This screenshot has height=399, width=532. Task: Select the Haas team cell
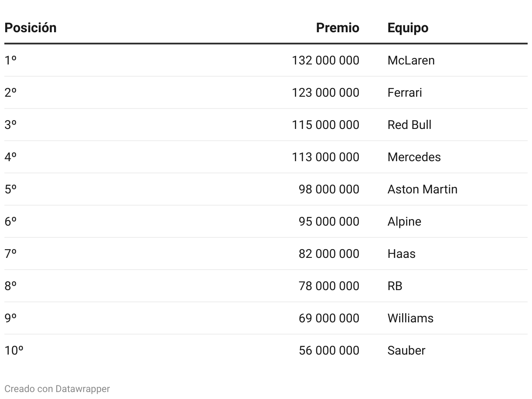pos(401,254)
